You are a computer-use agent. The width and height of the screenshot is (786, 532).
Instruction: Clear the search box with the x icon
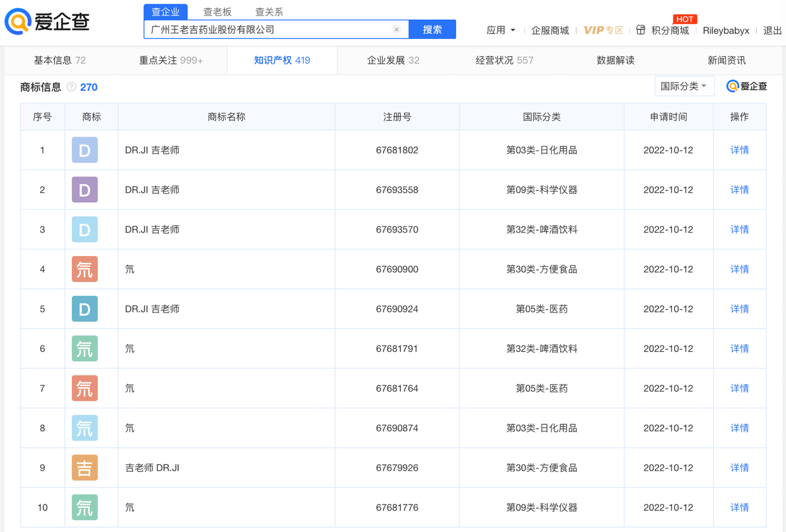[x=397, y=30]
